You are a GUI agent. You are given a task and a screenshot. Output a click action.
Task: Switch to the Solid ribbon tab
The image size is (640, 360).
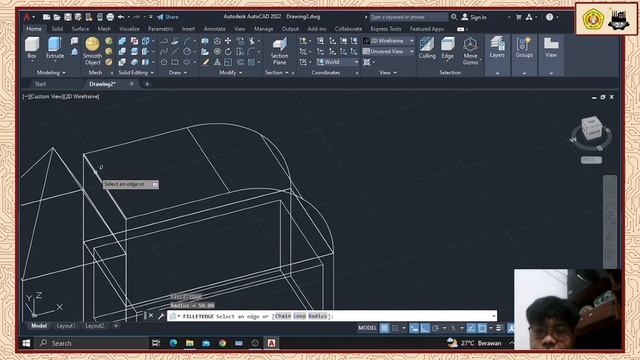click(x=57, y=29)
